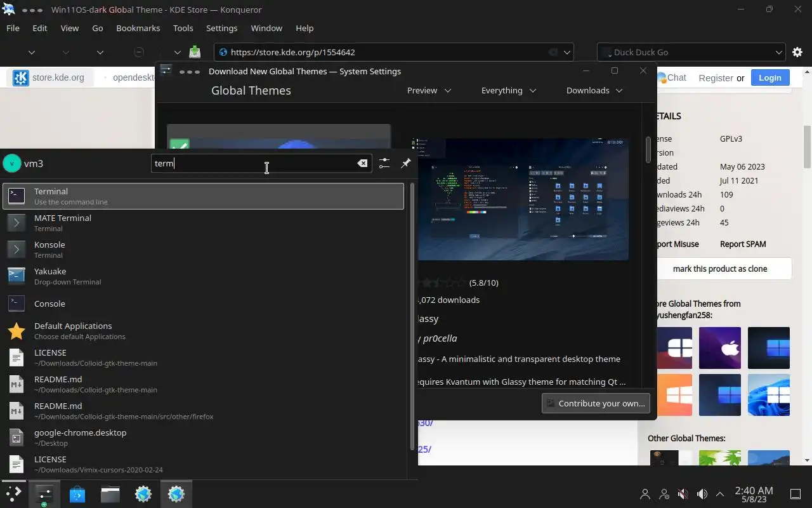Open the Duck Duck Go search box dropdown
812x508 pixels.
[x=779, y=52]
